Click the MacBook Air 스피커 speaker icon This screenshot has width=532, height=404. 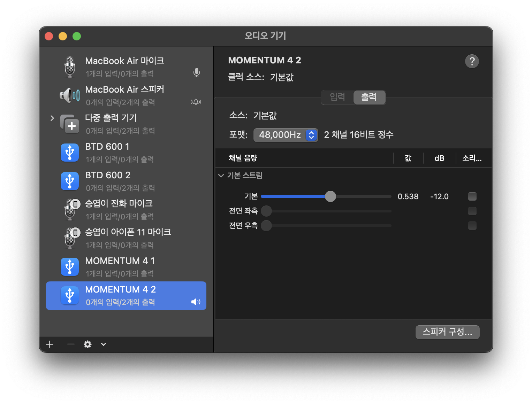[x=70, y=95]
